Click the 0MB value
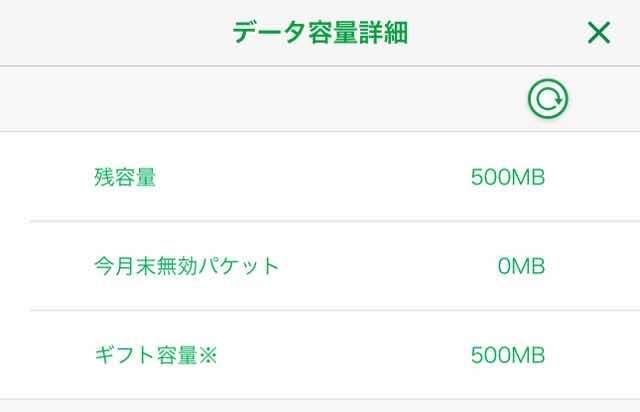This screenshot has height=412, width=640. (x=520, y=267)
